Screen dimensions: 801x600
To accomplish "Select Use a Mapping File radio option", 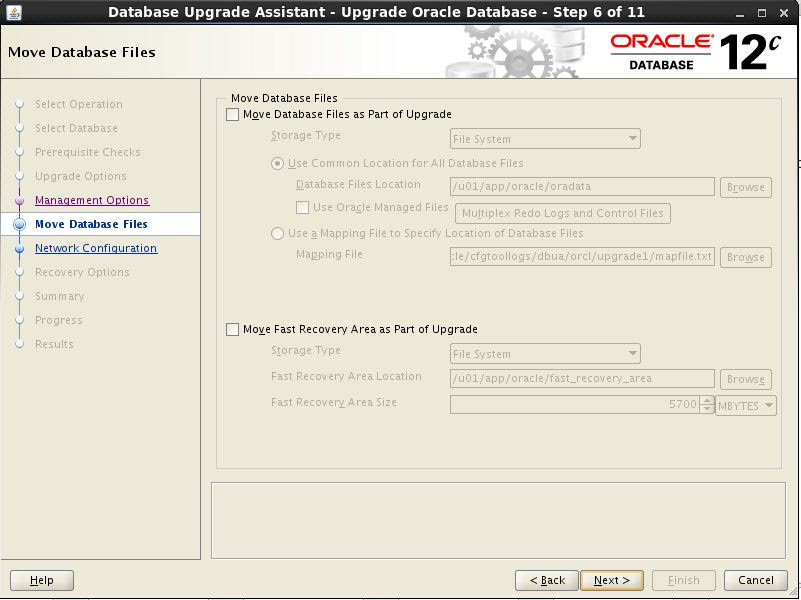I will (277, 234).
